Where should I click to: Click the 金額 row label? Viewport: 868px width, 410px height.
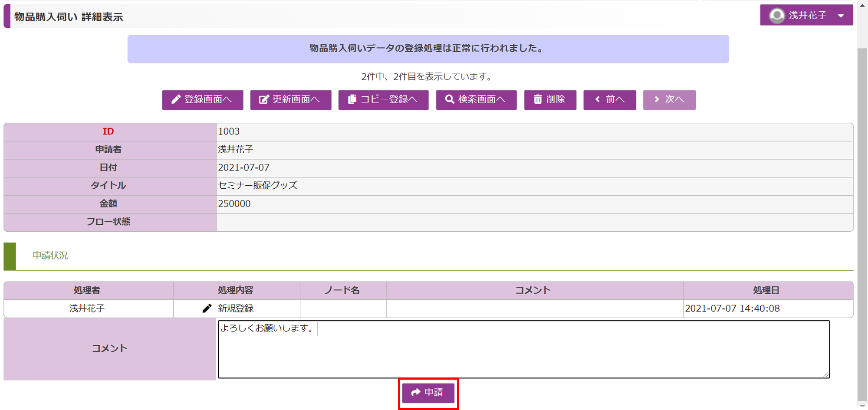108,204
